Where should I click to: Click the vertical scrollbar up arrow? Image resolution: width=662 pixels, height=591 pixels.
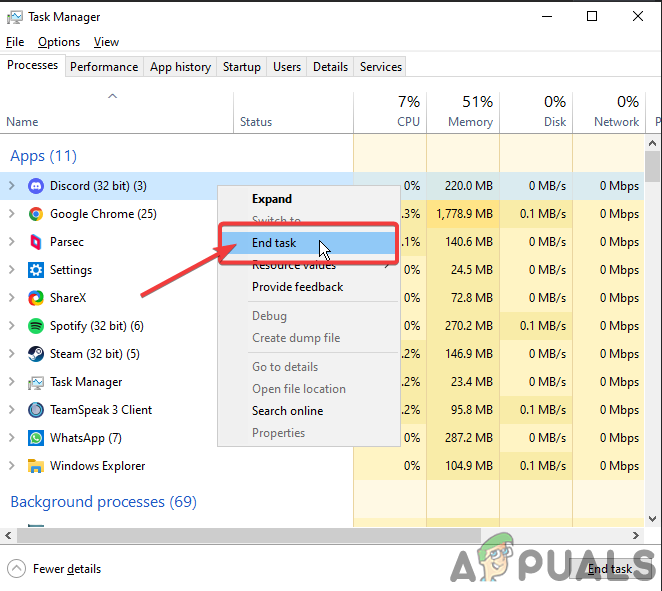tap(653, 143)
